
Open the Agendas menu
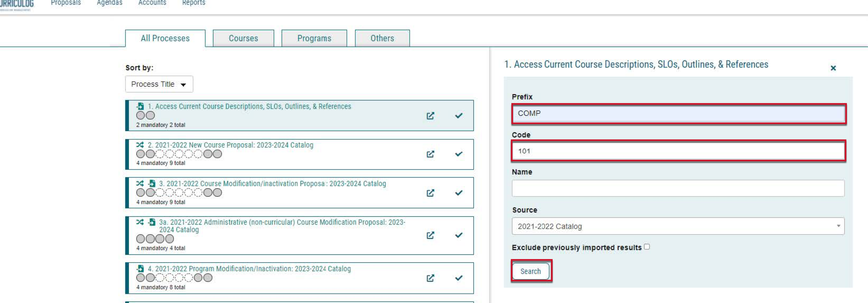[110, 3]
